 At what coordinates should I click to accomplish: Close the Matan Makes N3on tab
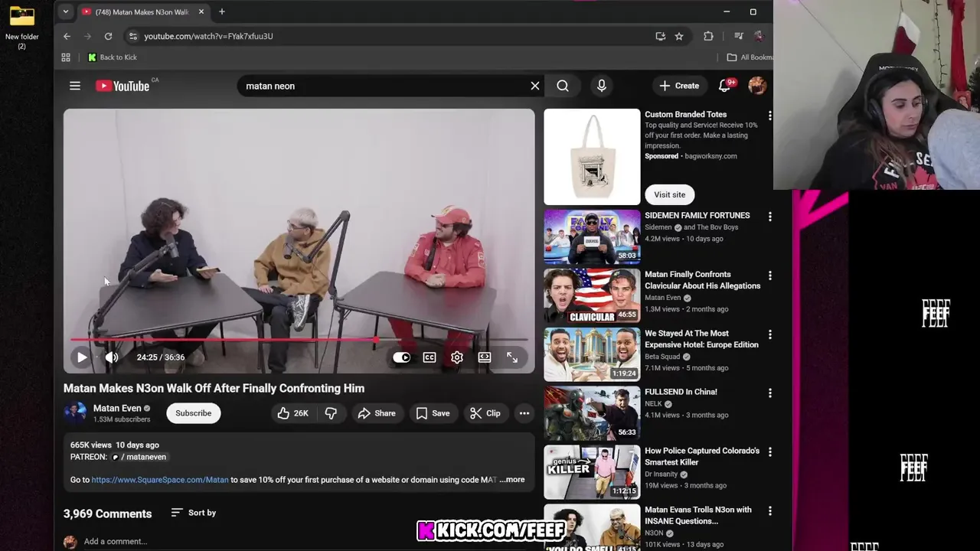(x=201, y=11)
